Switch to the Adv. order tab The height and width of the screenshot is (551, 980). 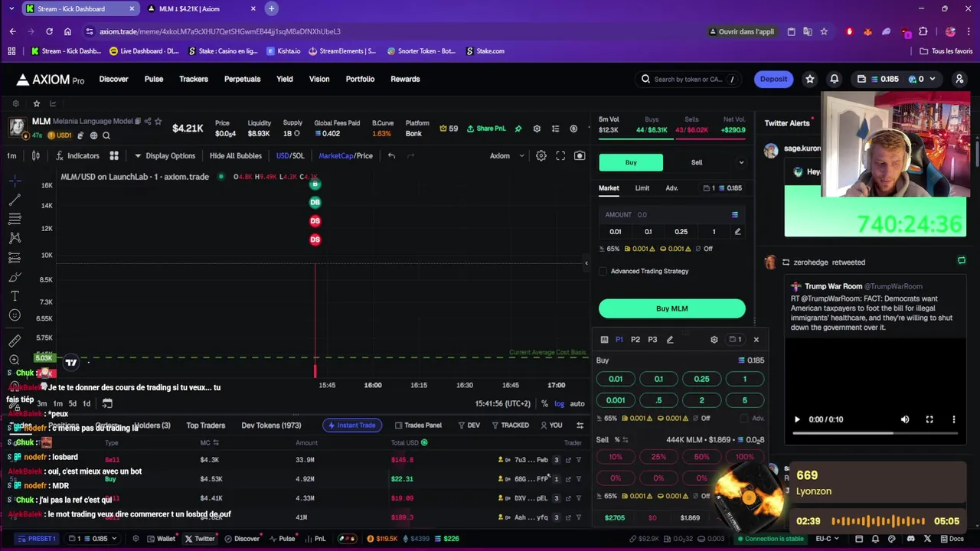671,187
